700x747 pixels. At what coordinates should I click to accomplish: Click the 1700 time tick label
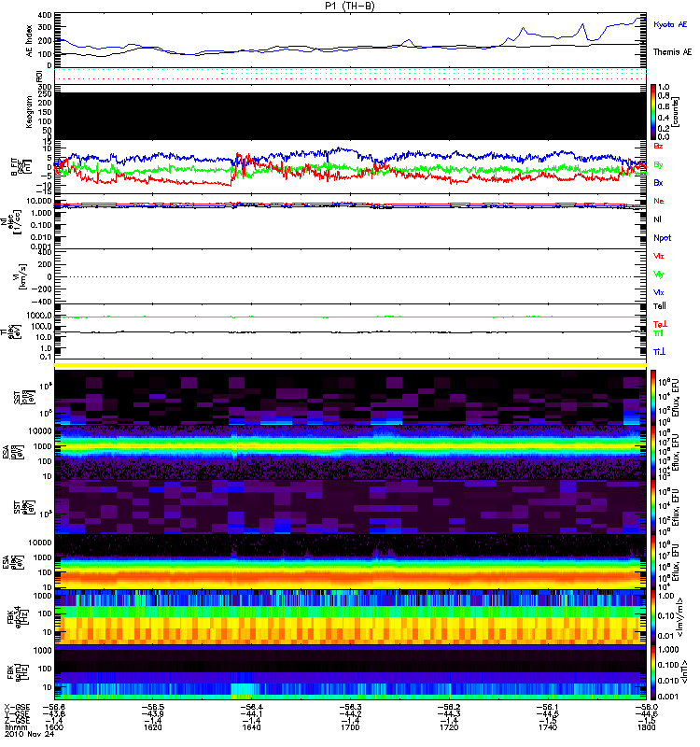coord(350,727)
